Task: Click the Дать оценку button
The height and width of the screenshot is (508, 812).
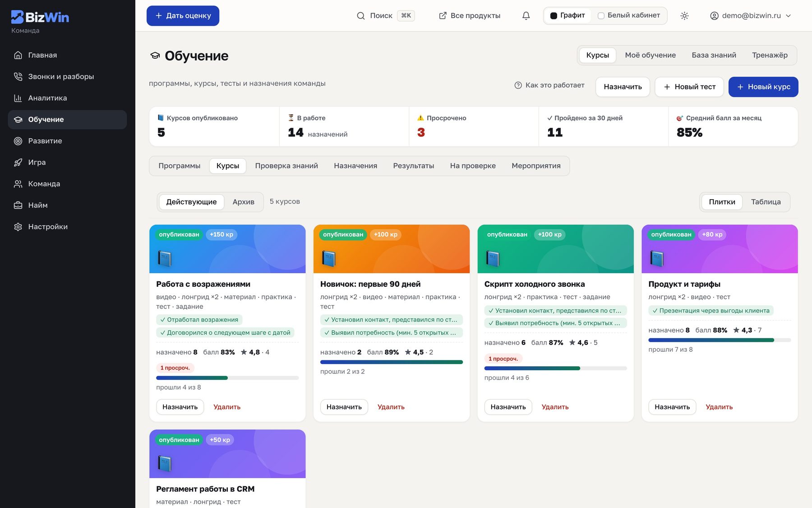Action: pyautogui.click(x=183, y=16)
